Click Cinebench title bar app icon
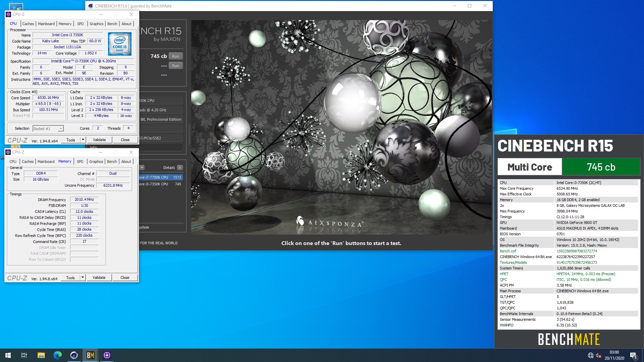The width and height of the screenshot is (644, 362). [x=91, y=6]
